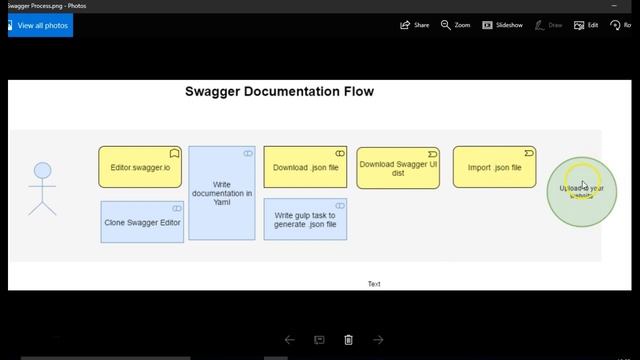Click the Swagger Documentation Flow title
The image size is (640, 360).
click(x=280, y=91)
